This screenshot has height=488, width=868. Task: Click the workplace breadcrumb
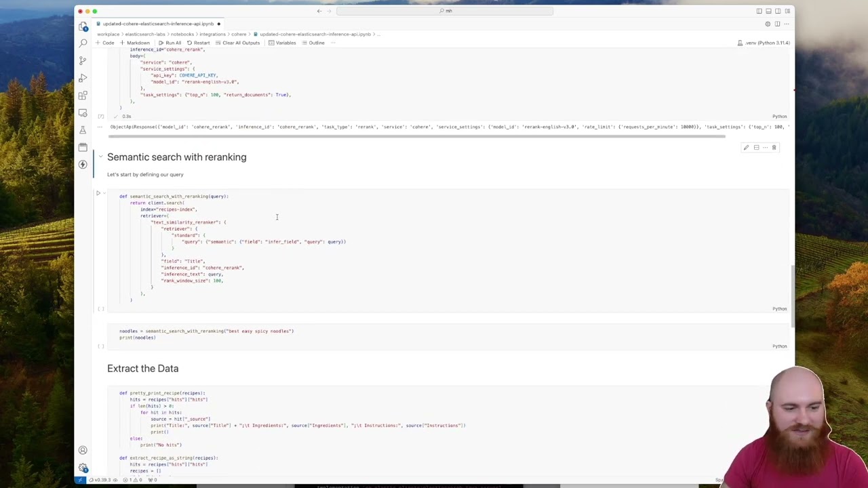108,34
